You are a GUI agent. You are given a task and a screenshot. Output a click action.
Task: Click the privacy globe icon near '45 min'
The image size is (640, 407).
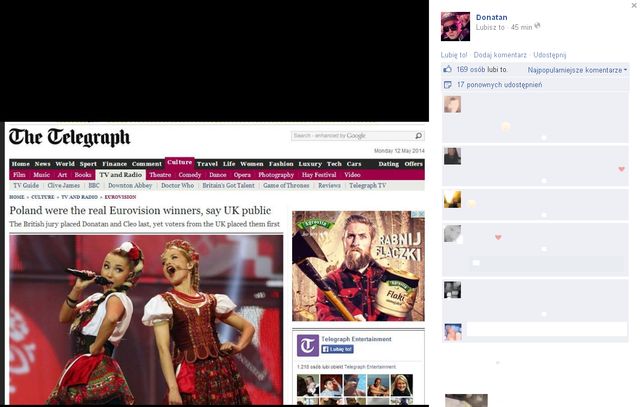click(538, 26)
